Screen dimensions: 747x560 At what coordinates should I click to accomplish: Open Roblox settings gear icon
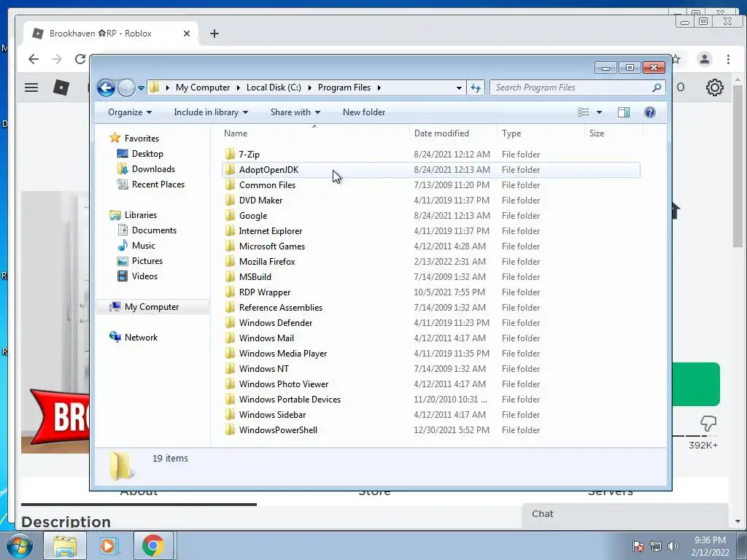(715, 87)
